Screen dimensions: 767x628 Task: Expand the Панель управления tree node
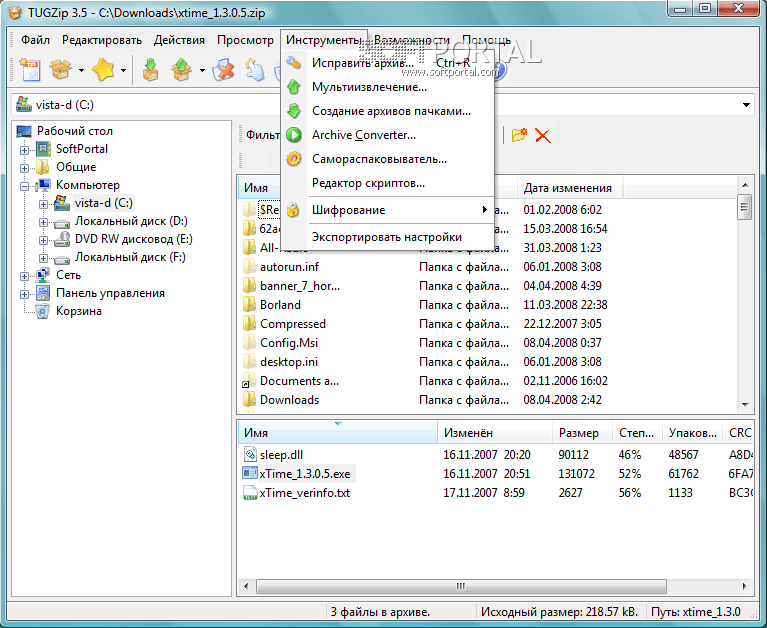(24, 294)
